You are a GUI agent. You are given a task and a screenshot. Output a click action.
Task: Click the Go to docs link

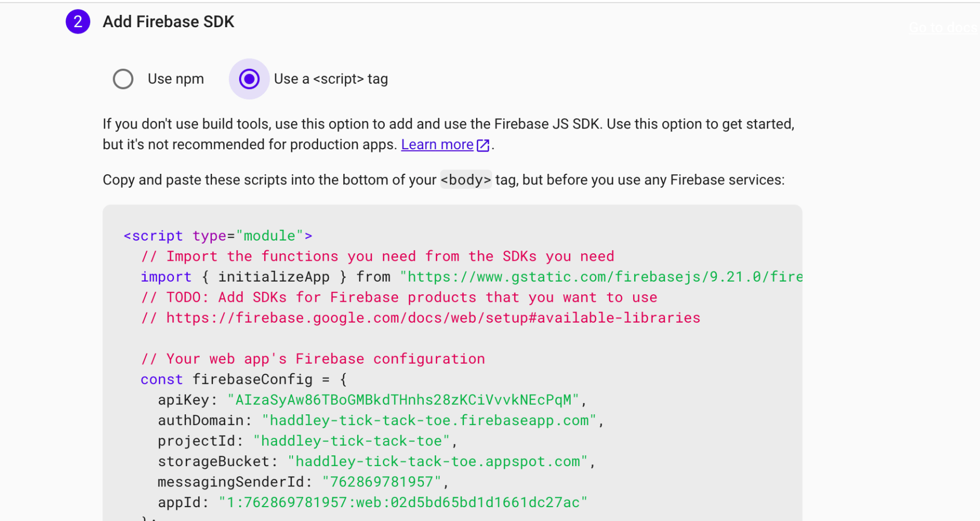(x=943, y=27)
